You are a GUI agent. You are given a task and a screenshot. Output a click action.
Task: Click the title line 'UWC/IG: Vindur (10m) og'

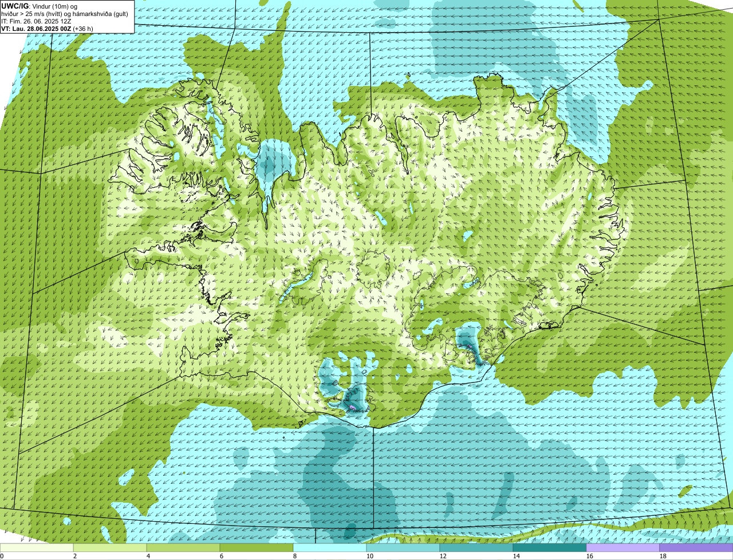pos(38,6)
